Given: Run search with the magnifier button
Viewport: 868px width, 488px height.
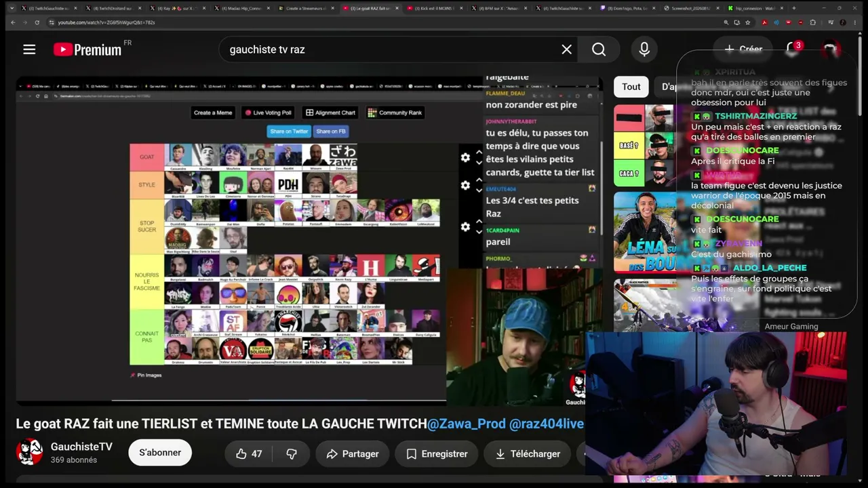Looking at the screenshot, I should (599, 49).
